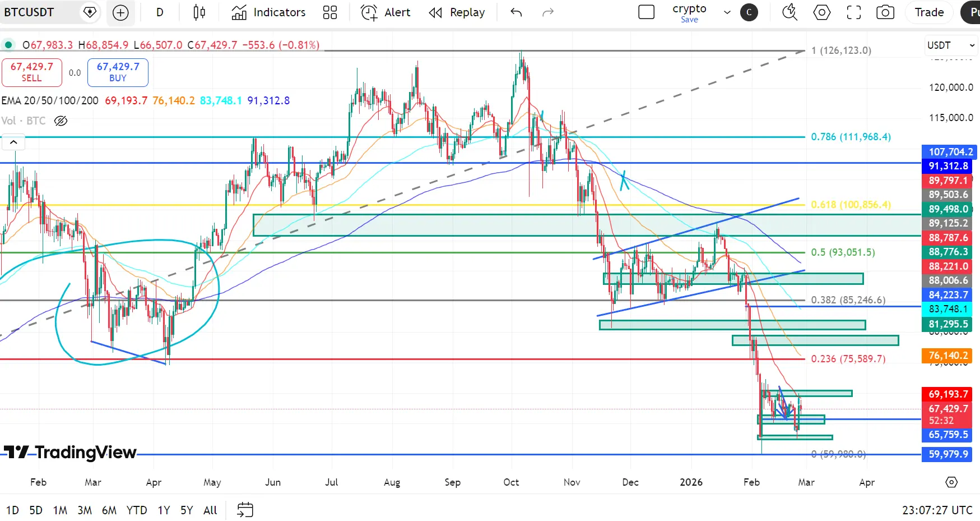The width and height of the screenshot is (980, 521).
Task: Undo the last chart action
Action: point(516,12)
